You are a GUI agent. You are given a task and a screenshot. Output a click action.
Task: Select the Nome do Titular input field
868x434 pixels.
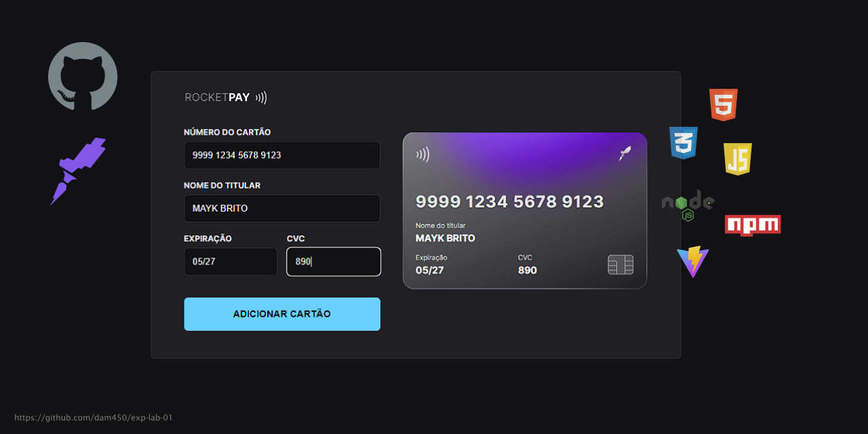click(x=282, y=208)
